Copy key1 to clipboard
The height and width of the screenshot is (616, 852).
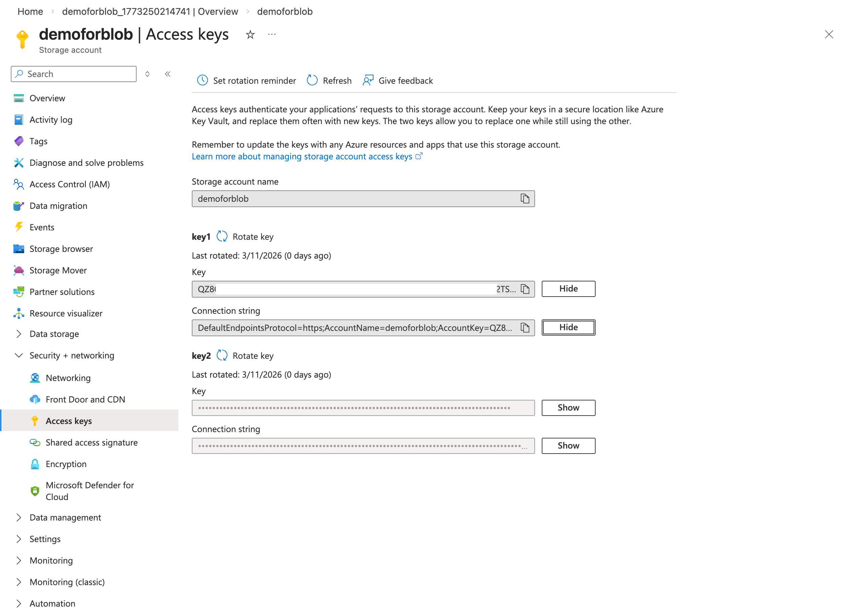pyautogui.click(x=525, y=289)
